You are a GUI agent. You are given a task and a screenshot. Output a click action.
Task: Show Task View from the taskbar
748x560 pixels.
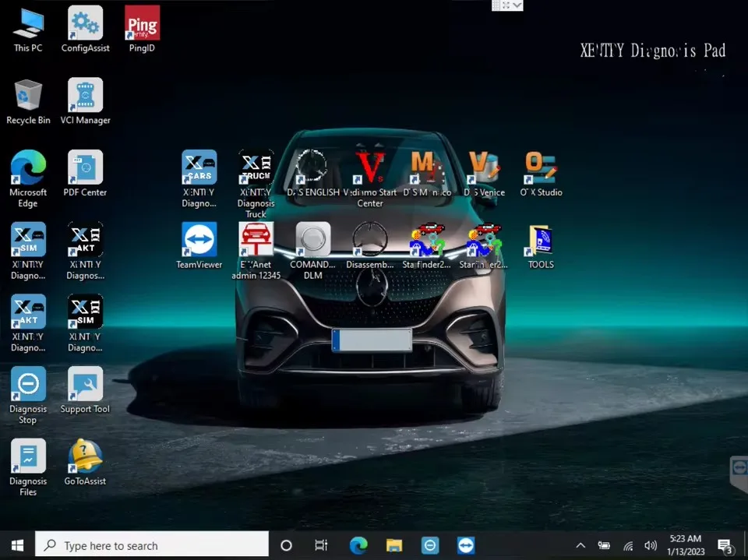point(321,545)
